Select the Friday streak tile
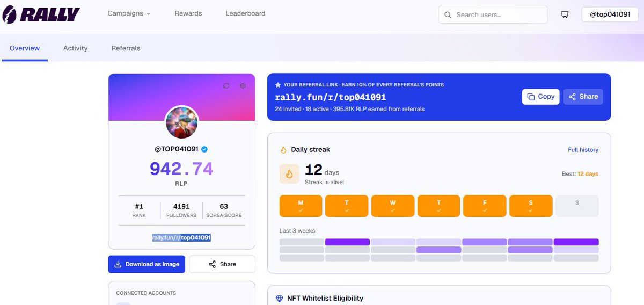Viewport: 644px width, 305px height. click(485, 206)
